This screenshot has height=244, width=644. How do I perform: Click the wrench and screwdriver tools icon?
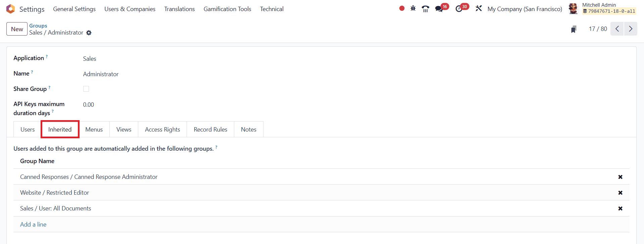pos(479,8)
